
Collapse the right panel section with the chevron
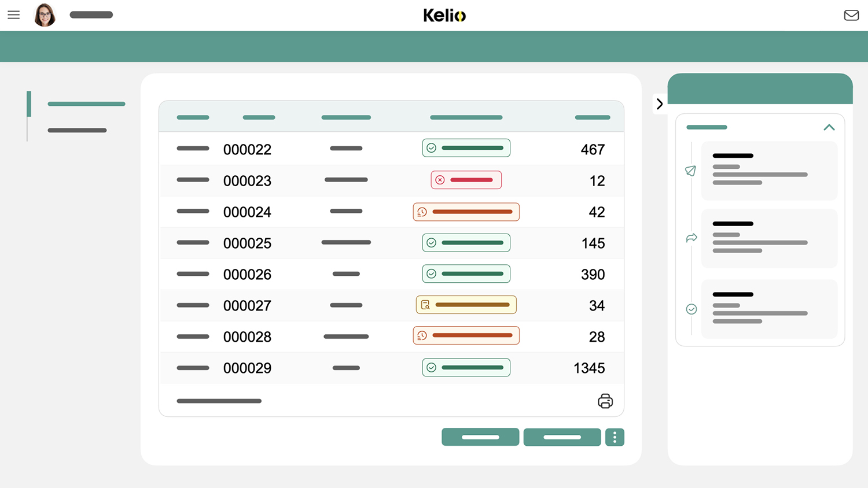click(829, 127)
